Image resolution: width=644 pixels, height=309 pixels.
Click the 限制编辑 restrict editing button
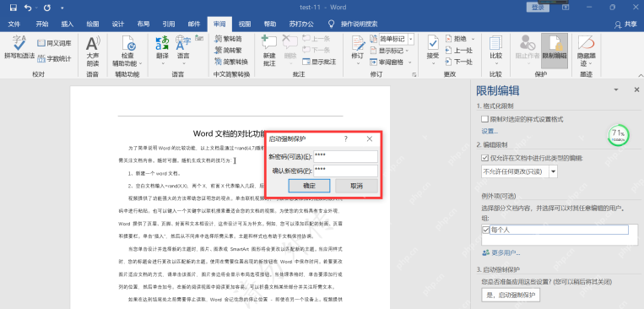(x=555, y=50)
